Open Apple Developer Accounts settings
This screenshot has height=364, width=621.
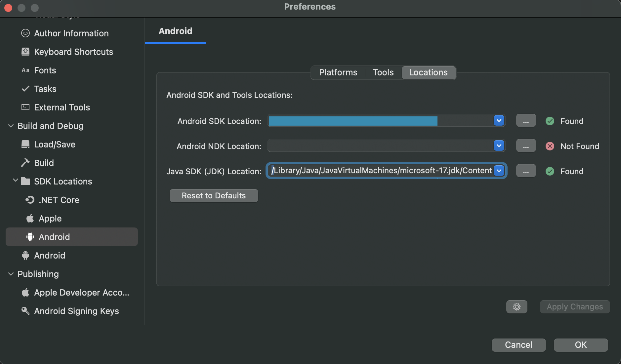click(81, 293)
